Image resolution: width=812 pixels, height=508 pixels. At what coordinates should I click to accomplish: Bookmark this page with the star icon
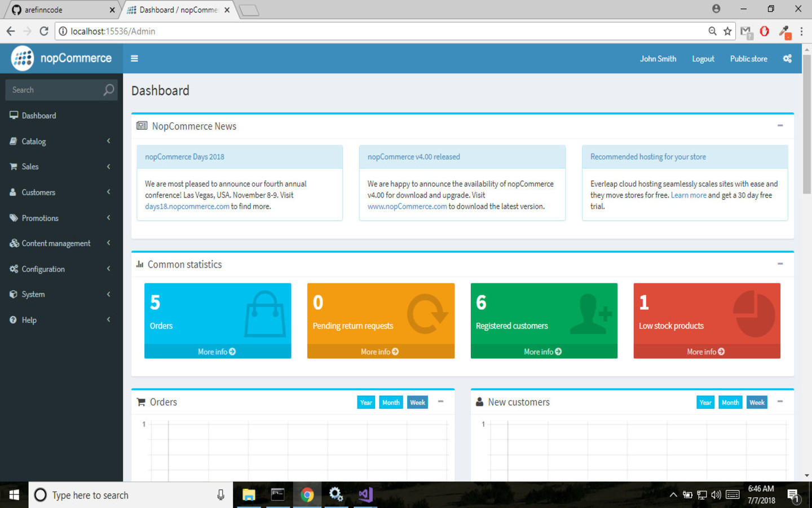[x=727, y=31]
